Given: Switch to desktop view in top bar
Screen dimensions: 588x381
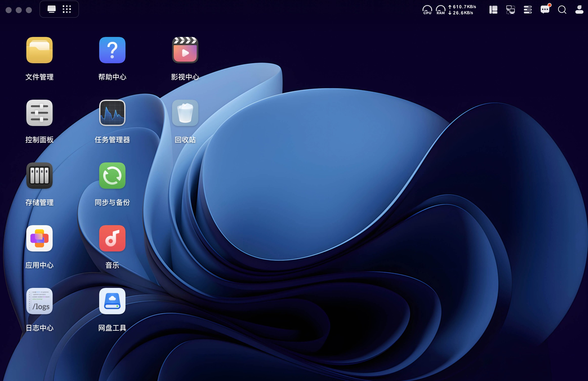Looking at the screenshot, I should 52,9.
